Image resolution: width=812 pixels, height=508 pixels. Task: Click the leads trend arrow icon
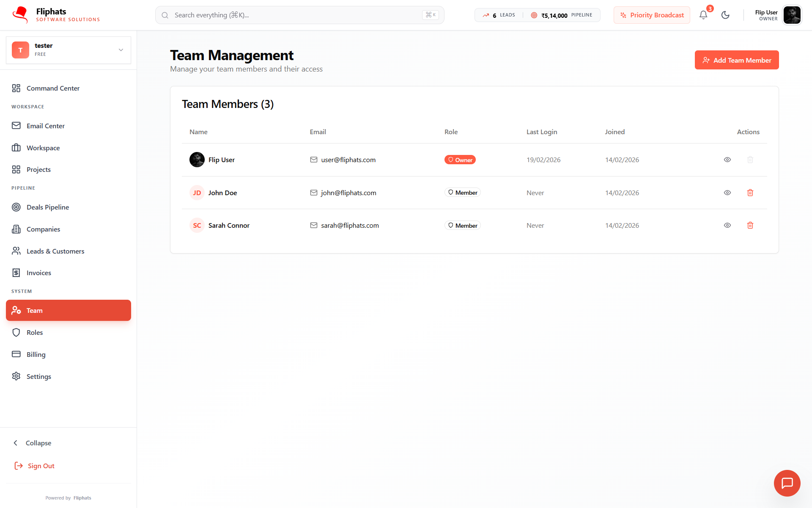coord(486,15)
